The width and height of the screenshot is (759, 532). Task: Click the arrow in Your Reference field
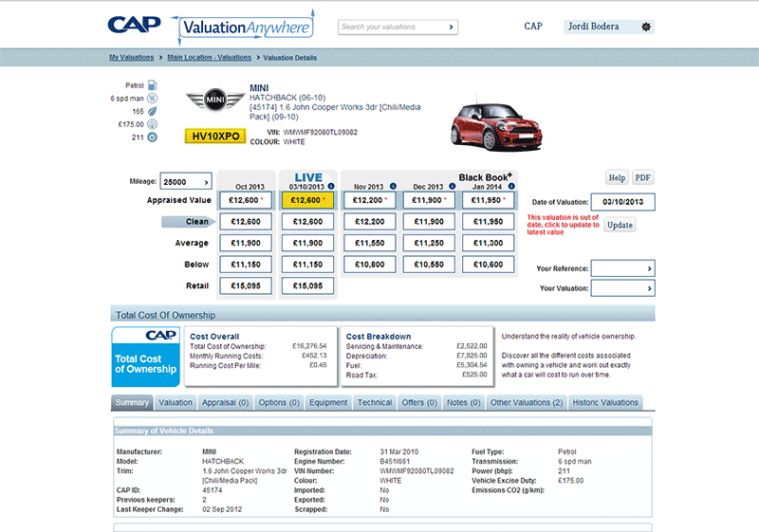pyautogui.click(x=650, y=268)
